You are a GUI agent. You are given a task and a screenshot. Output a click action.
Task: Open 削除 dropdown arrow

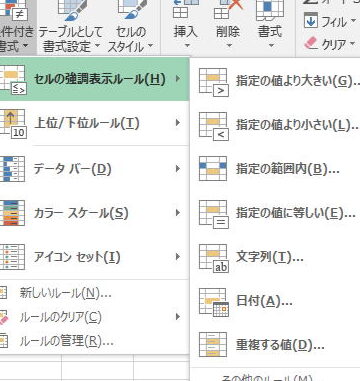click(x=228, y=45)
